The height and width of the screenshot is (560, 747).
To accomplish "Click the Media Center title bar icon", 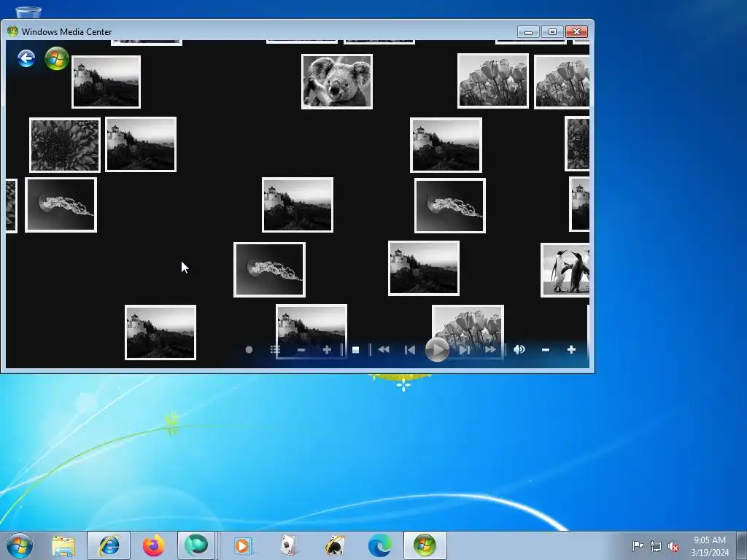I will click(12, 31).
